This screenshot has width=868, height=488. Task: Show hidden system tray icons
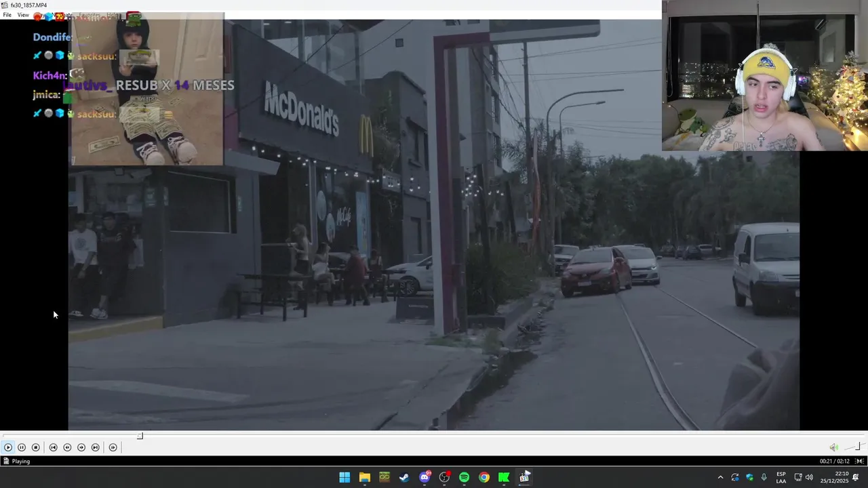tap(720, 477)
